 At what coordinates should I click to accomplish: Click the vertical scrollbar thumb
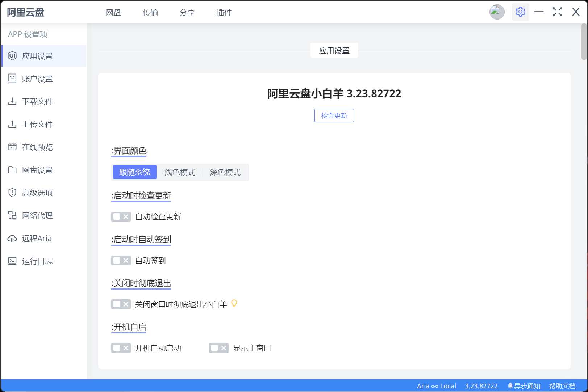pos(584,42)
